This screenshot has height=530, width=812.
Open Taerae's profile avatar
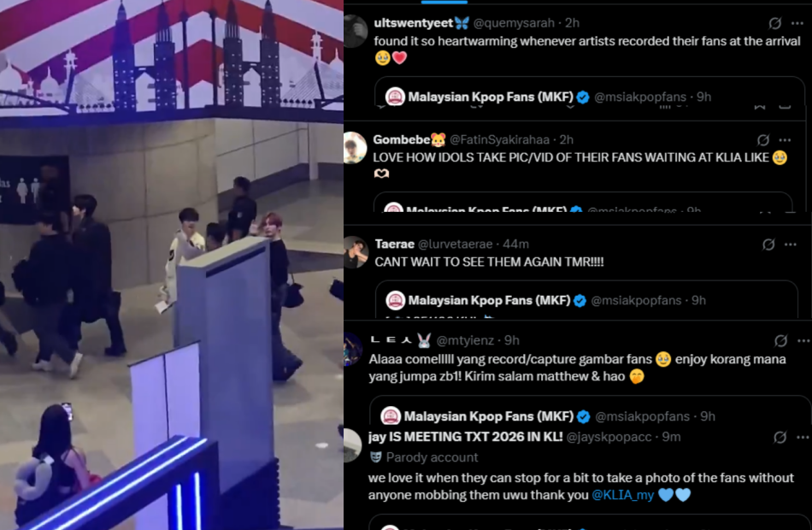(x=356, y=252)
